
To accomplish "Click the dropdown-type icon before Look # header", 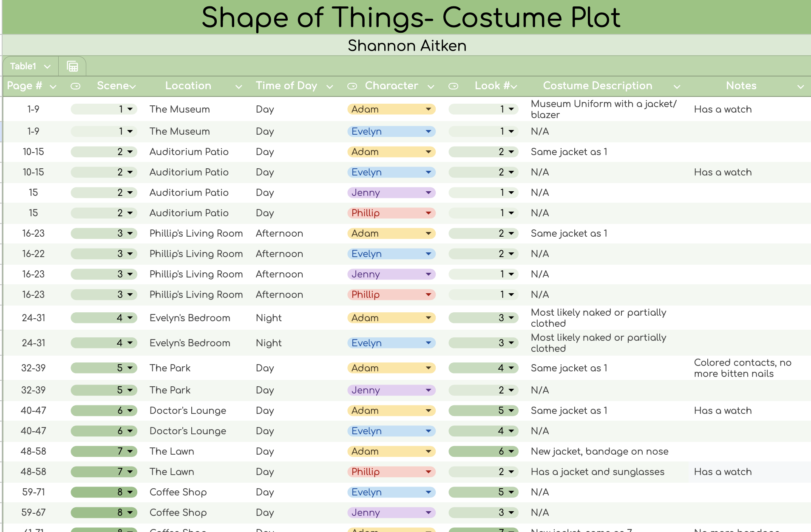I will (x=453, y=86).
